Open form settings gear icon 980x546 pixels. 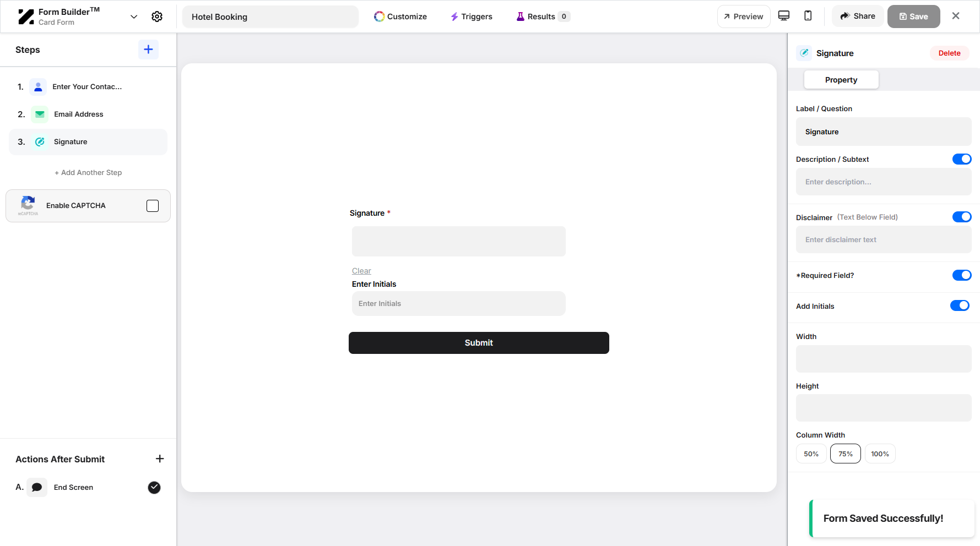coord(157,17)
